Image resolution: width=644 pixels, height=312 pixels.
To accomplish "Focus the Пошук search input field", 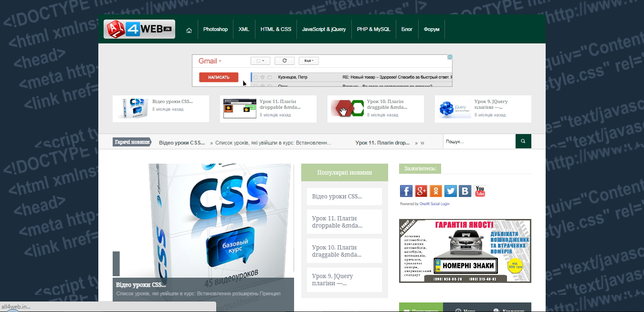I will click(x=479, y=141).
